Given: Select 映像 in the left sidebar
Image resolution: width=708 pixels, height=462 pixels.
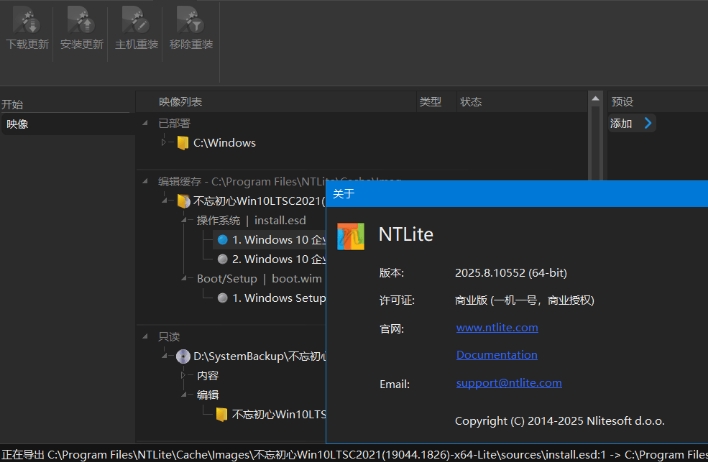Looking at the screenshot, I should (x=68, y=124).
